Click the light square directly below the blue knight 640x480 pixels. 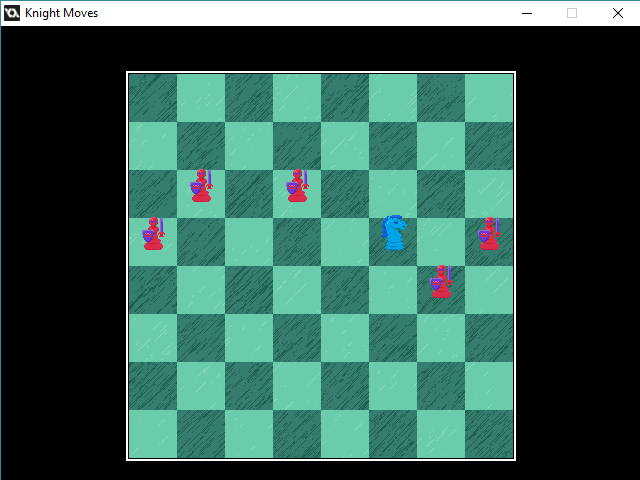(x=393, y=290)
